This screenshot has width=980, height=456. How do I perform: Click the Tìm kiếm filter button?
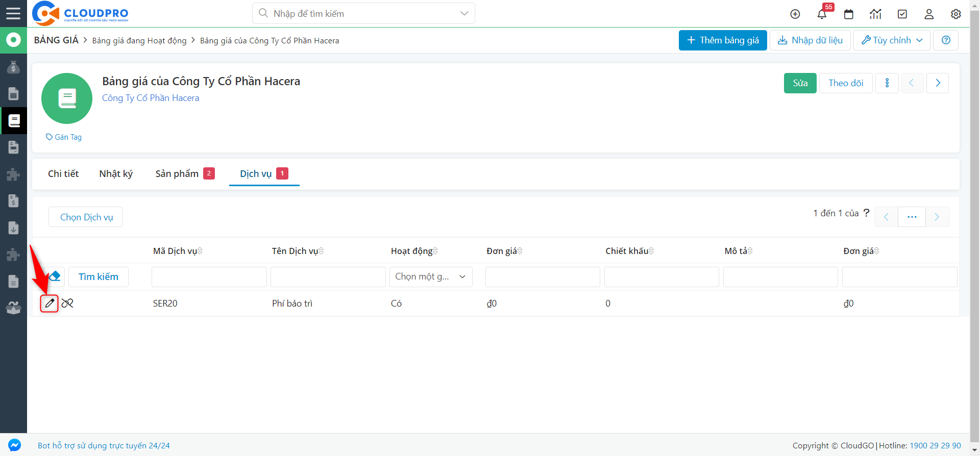99,276
